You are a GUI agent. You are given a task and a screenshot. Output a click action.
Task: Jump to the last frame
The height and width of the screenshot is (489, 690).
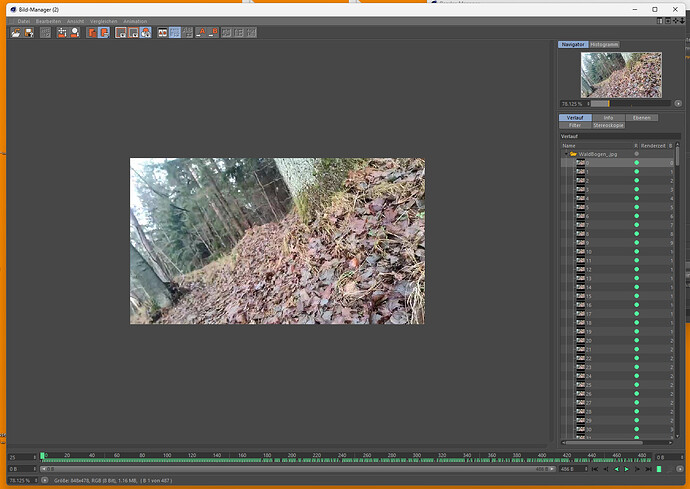point(648,469)
